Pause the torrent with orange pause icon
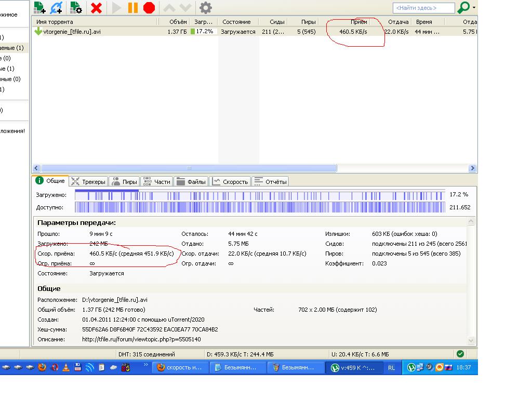The width and height of the screenshot is (532, 399). 133,7
